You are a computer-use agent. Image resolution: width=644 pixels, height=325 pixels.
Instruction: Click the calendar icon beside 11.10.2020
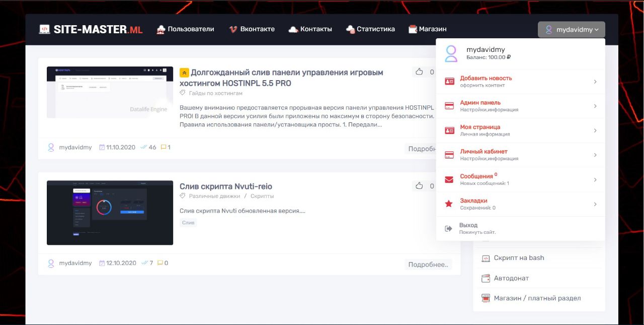tap(102, 147)
